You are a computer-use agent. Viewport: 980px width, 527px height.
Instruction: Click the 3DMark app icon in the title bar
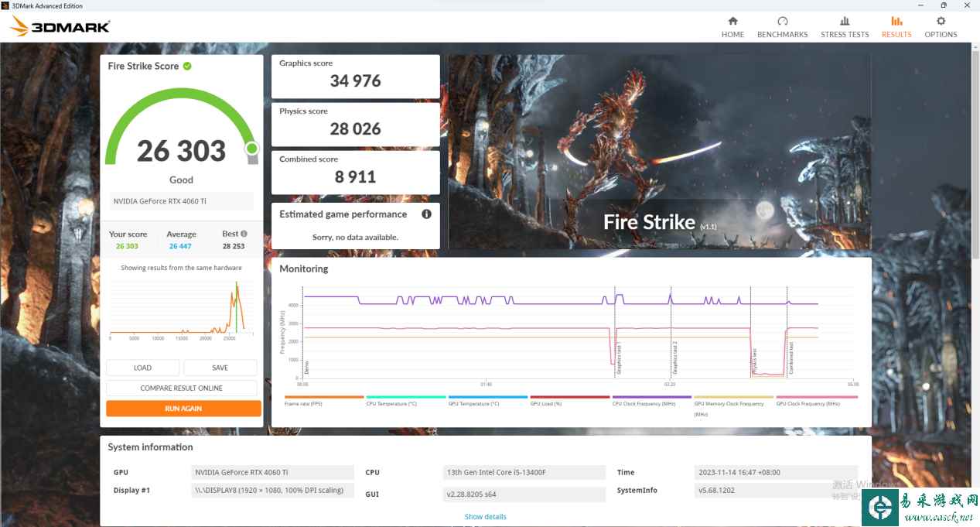pyautogui.click(x=5, y=5)
